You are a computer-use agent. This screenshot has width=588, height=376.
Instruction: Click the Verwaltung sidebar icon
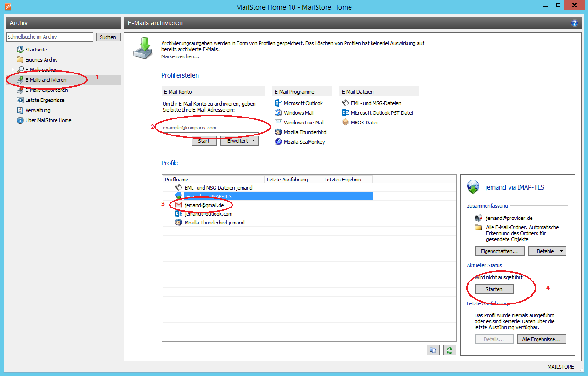click(20, 110)
